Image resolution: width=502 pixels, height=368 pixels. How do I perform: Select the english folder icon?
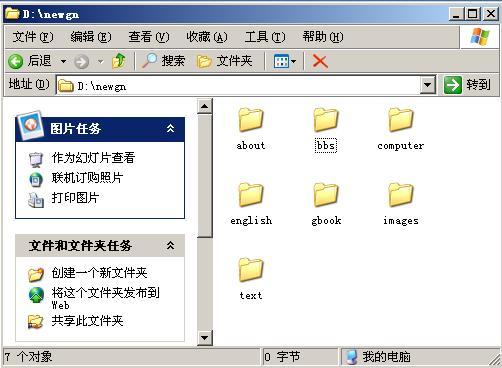coord(251,194)
